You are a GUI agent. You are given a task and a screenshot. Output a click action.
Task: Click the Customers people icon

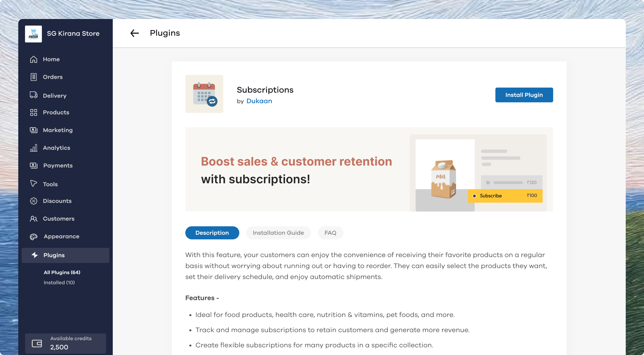[x=34, y=219]
